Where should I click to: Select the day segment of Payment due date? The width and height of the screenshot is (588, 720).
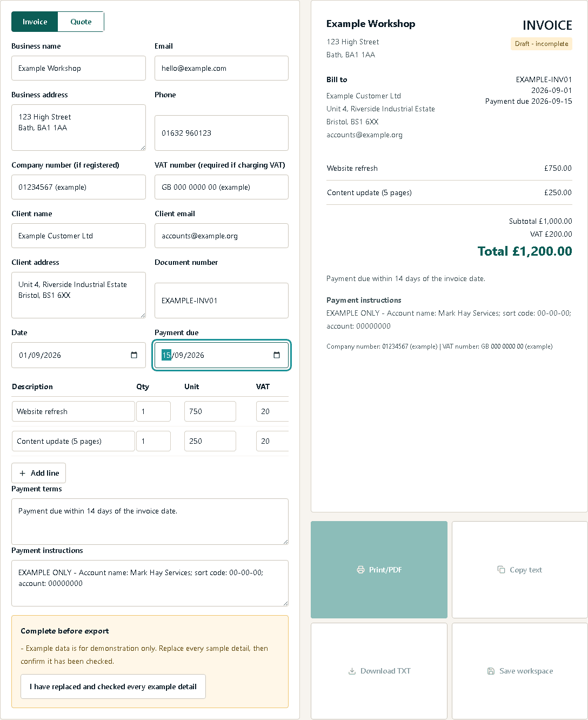tap(166, 355)
